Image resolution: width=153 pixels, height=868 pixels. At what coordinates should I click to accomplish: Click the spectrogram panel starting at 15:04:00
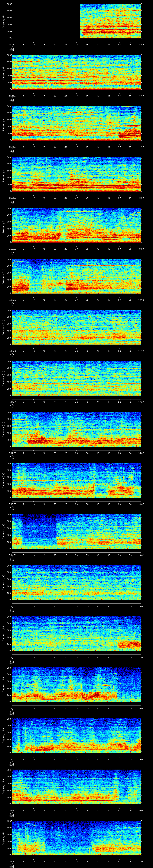(x=77, y=21)
